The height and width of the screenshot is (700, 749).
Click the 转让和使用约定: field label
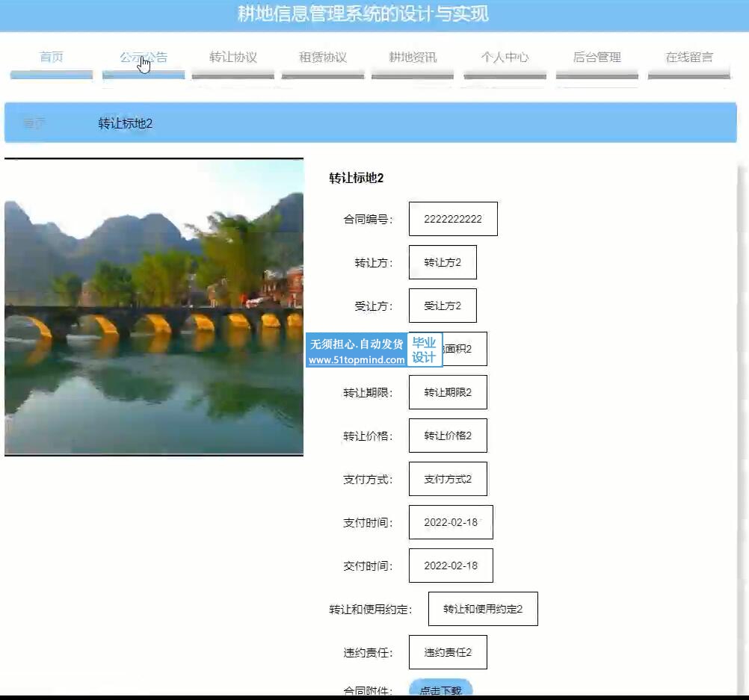371,610
